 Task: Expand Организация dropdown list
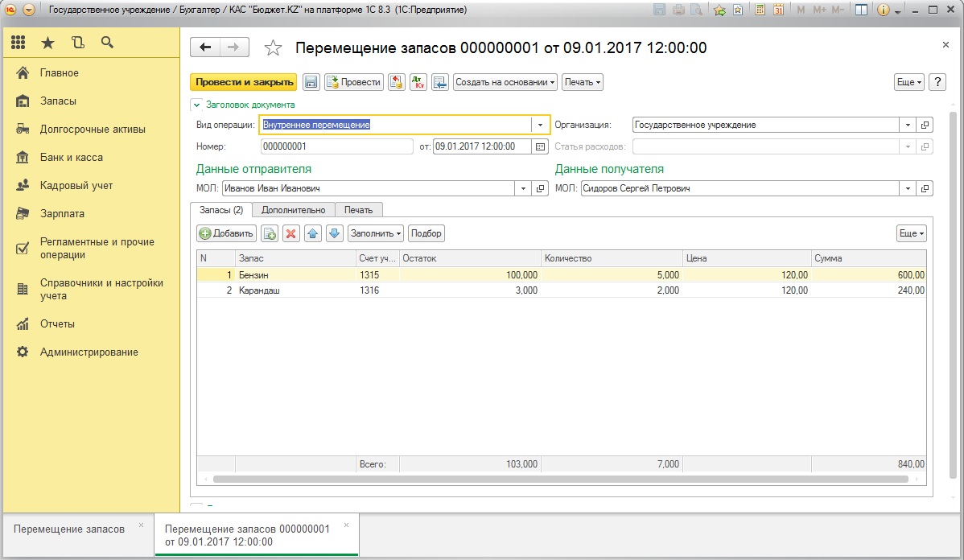coord(908,125)
